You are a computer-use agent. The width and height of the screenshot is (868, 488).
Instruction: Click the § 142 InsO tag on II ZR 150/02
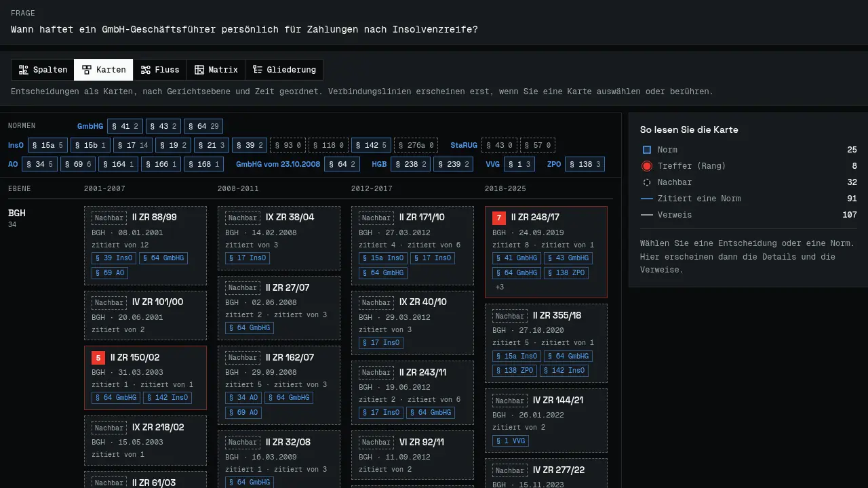pos(167,398)
